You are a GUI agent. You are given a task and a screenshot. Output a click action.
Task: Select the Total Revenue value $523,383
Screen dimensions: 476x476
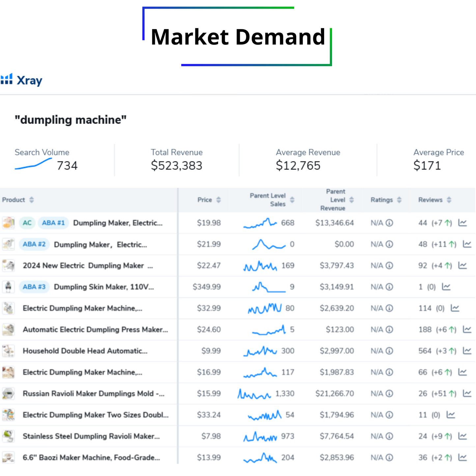point(177,165)
